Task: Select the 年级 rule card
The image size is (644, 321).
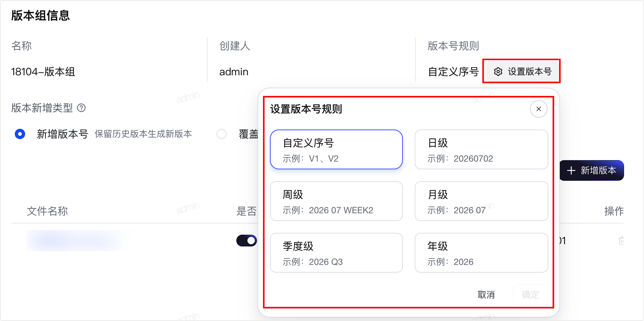Action: tap(482, 253)
